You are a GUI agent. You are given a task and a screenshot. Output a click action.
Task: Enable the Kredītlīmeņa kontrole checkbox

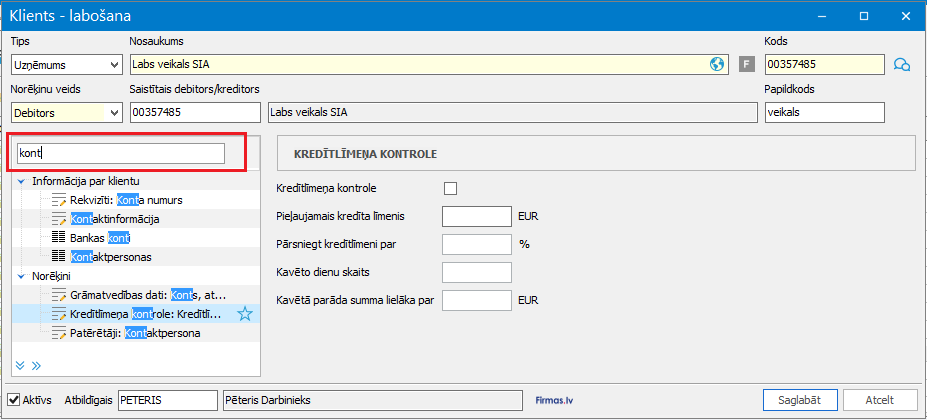point(450,188)
